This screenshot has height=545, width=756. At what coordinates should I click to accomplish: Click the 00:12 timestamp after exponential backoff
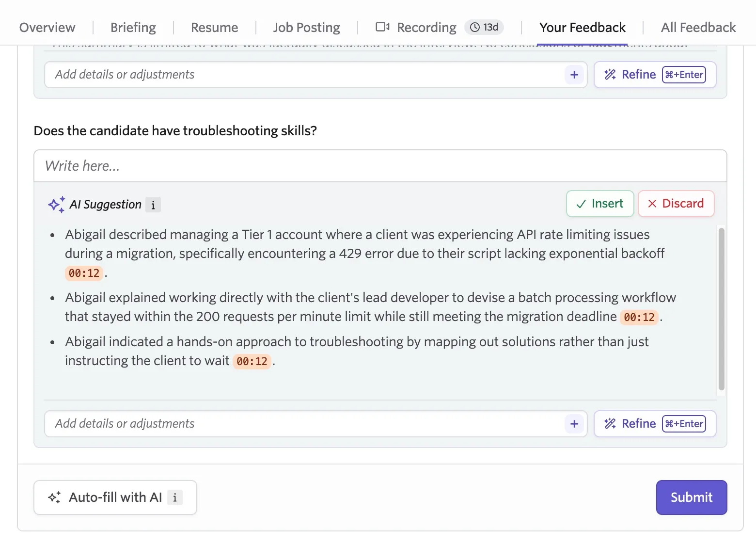(x=84, y=273)
